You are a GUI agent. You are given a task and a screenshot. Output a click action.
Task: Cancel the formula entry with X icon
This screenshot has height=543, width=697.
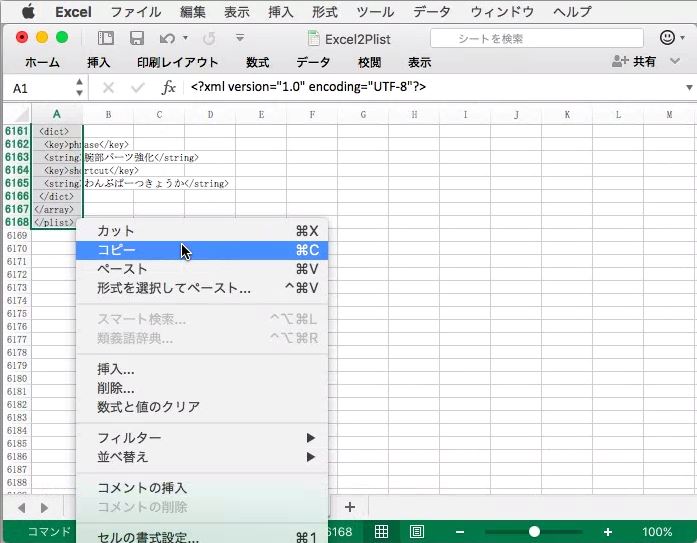click(x=108, y=88)
